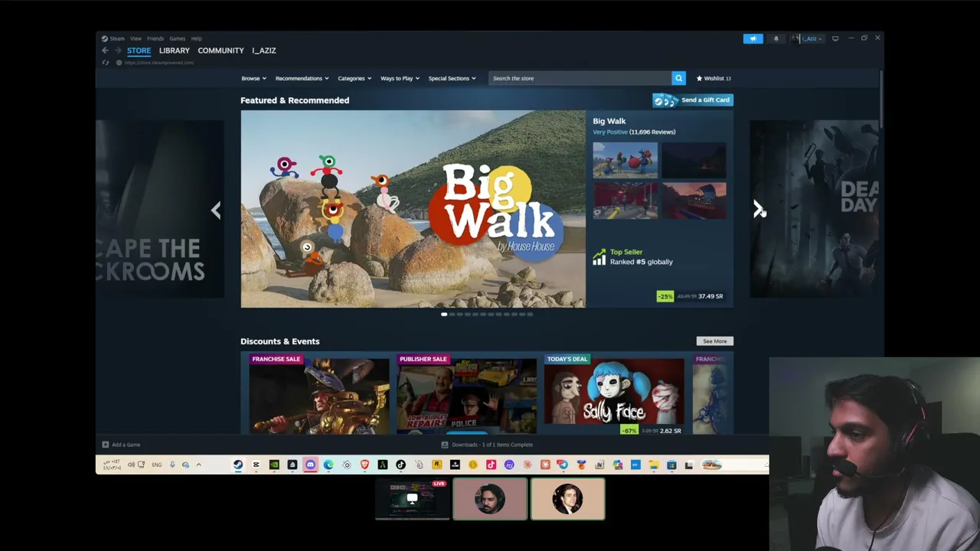Open the Friends menu

155,38
